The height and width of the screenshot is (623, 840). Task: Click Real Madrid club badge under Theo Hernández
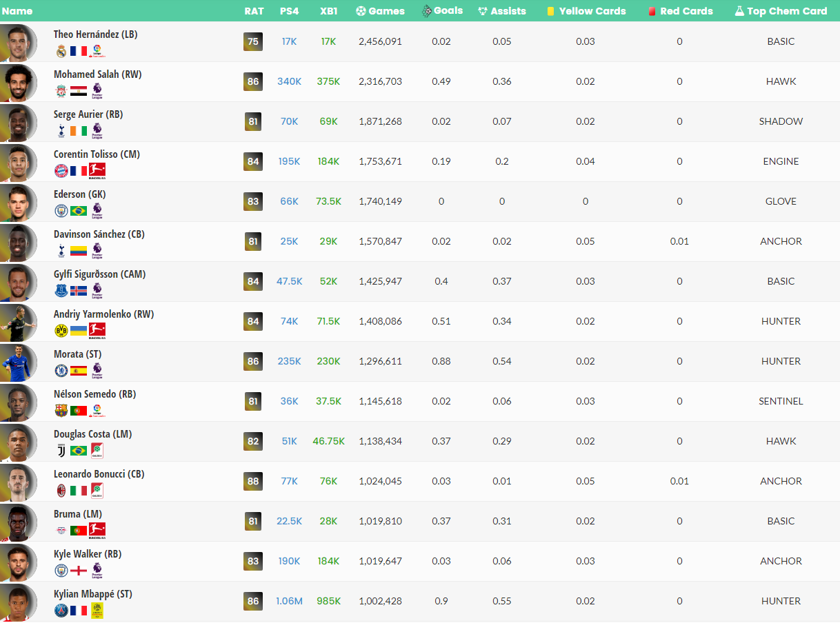(61, 51)
